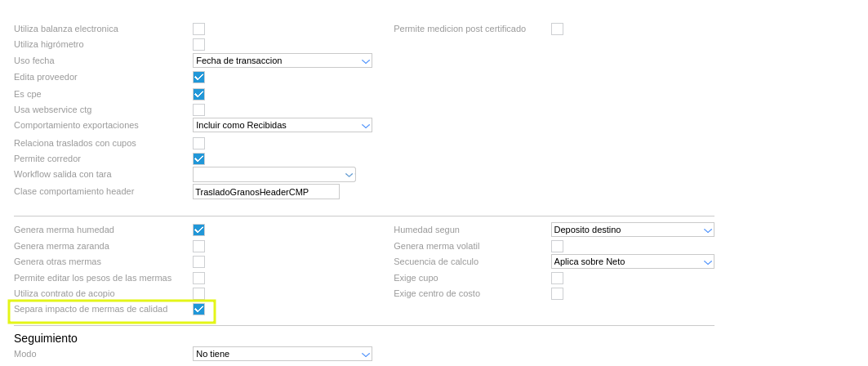Check the Utiliza higrómetro option
The image size is (868, 366).
coord(198,45)
